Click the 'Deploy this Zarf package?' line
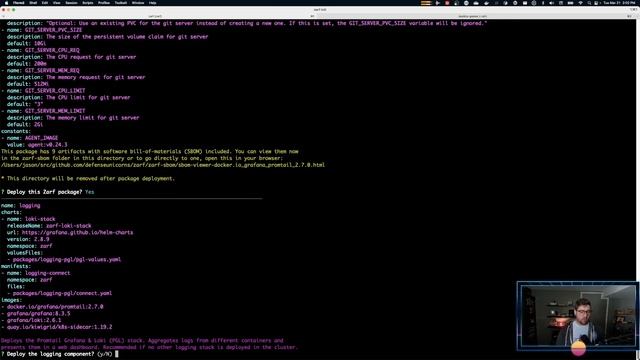Viewport: 640px width, 360px height. pyautogui.click(x=47, y=192)
